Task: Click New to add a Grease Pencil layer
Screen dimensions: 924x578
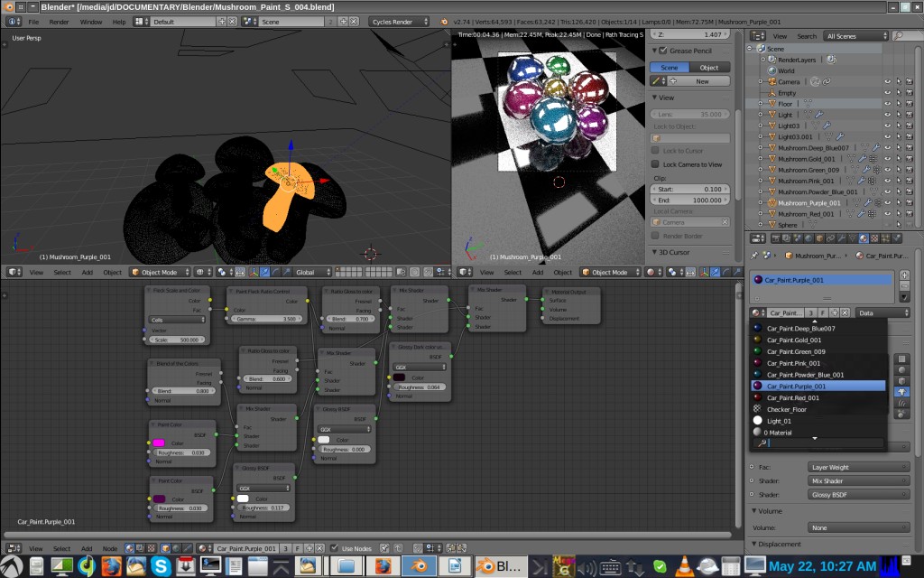Action: tap(702, 81)
